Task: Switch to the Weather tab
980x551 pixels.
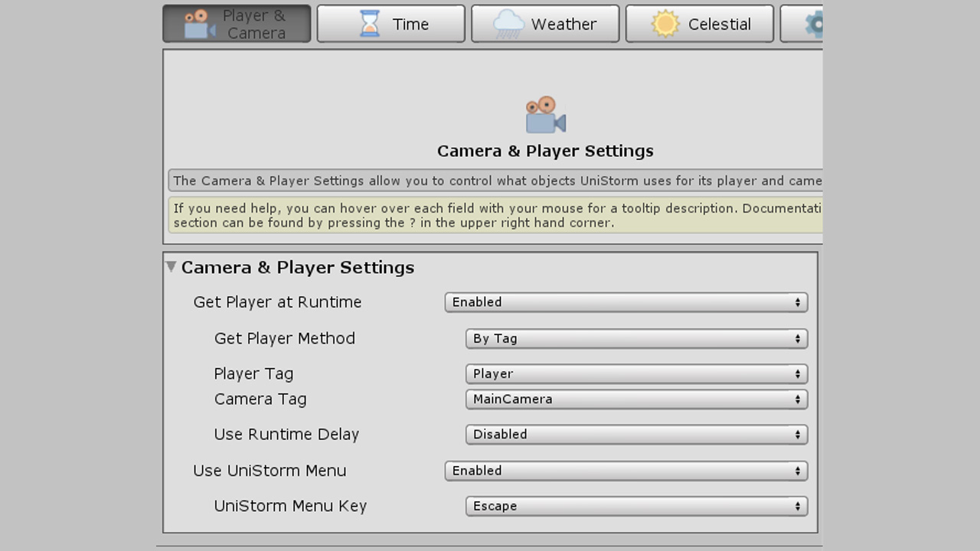Action: point(545,24)
